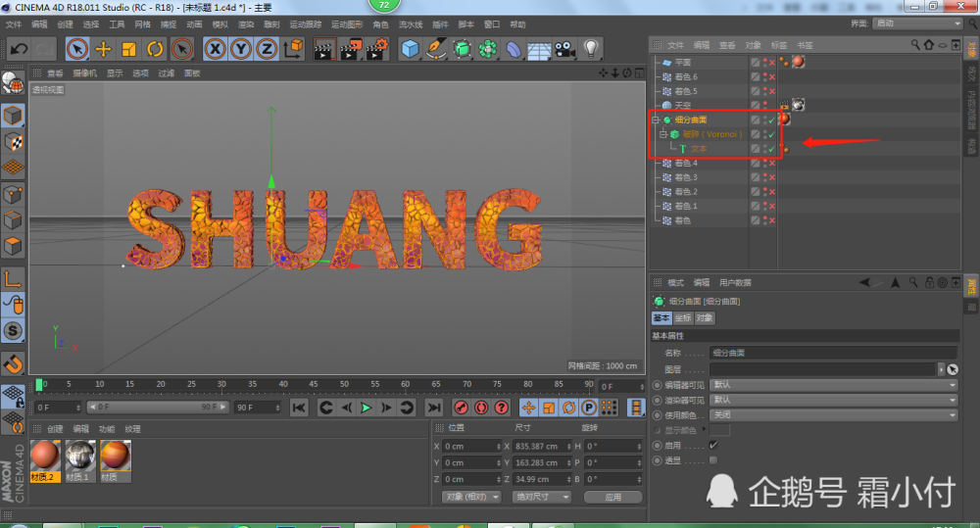Click the Undo arrow icon

(x=19, y=49)
